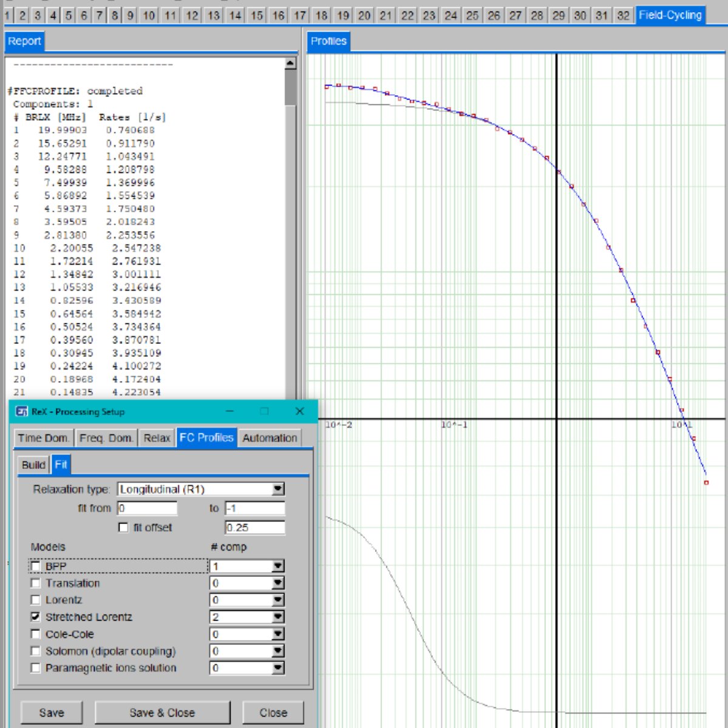Open BPP component count dropdown
Screen dimensions: 728x728
pos(278,566)
